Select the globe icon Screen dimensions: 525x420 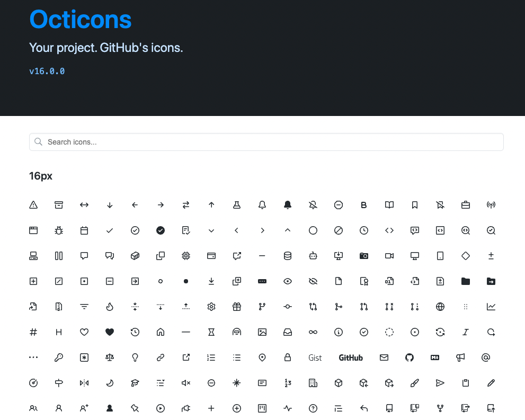pyautogui.click(x=440, y=307)
